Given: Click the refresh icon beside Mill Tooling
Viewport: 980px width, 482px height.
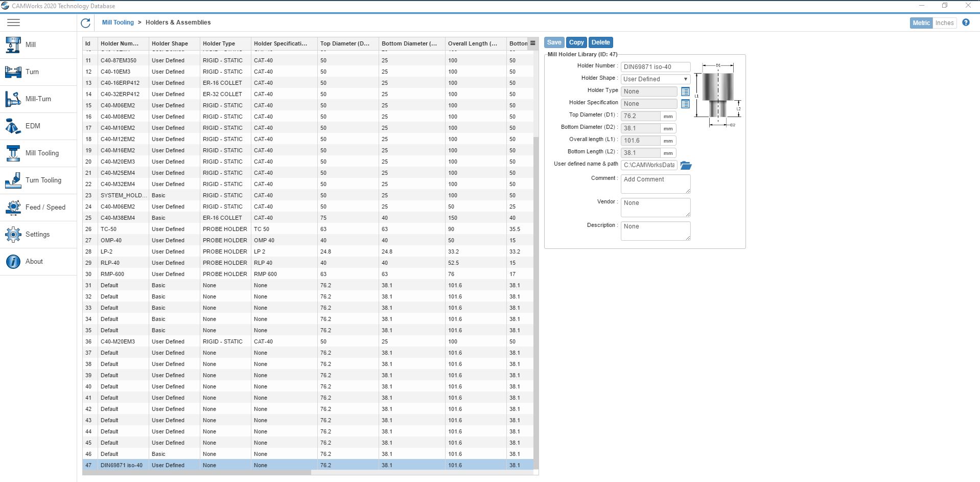Looking at the screenshot, I should pos(86,22).
